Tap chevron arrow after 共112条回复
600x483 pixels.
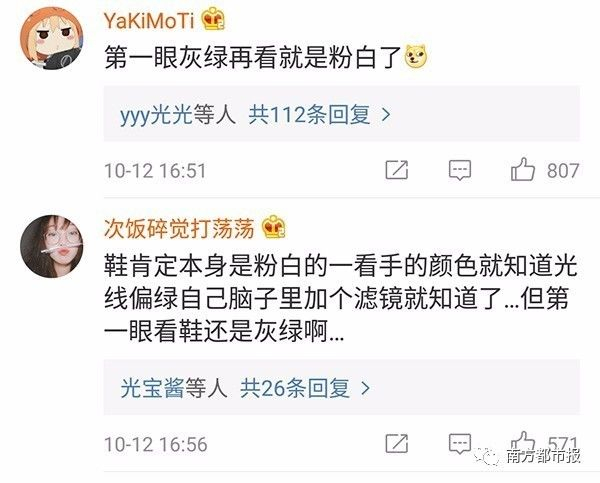pyautogui.click(x=386, y=114)
